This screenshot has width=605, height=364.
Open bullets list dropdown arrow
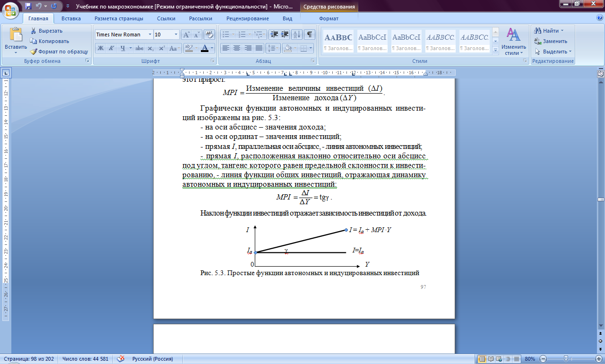click(233, 35)
